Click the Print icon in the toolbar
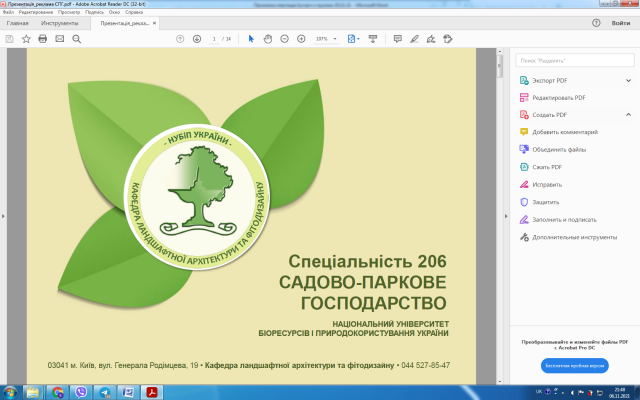This screenshot has width=640, height=400. [42, 39]
